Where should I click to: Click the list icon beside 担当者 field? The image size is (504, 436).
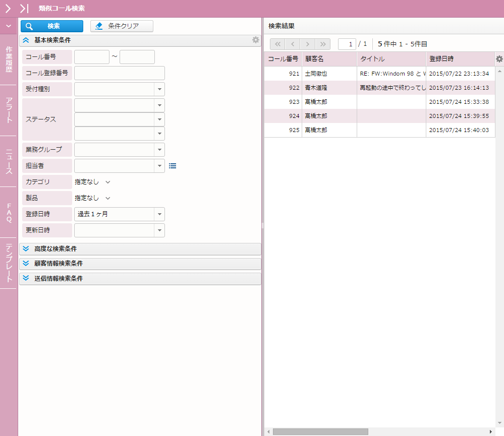pyautogui.click(x=173, y=165)
